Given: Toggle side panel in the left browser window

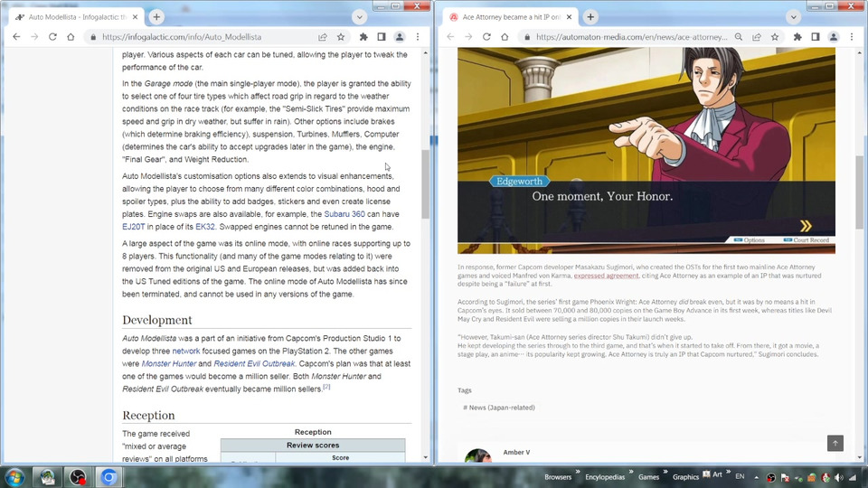Looking at the screenshot, I should [382, 37].
